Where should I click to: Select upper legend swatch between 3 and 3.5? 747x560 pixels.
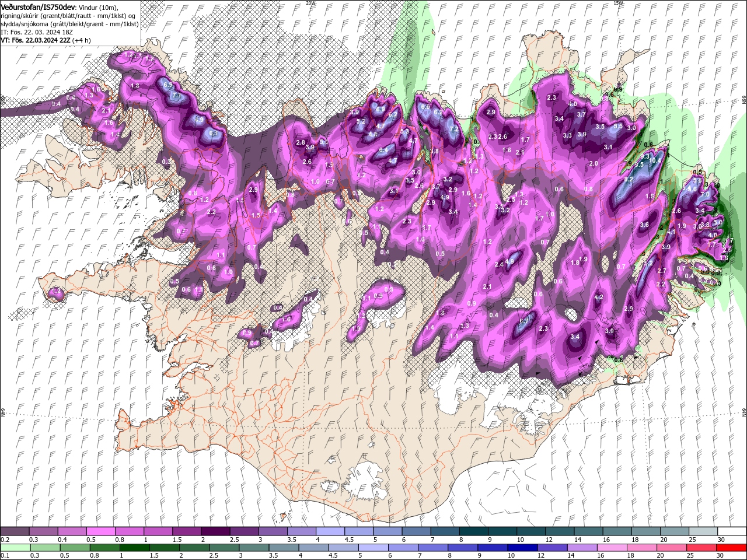(x=273, y=531)
